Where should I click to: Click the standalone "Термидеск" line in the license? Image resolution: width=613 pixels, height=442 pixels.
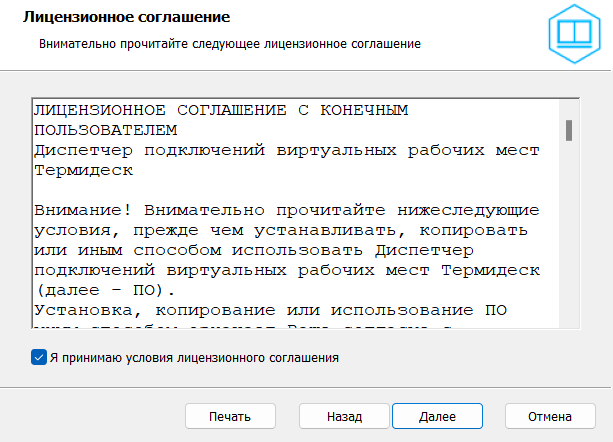click(84, 170)
